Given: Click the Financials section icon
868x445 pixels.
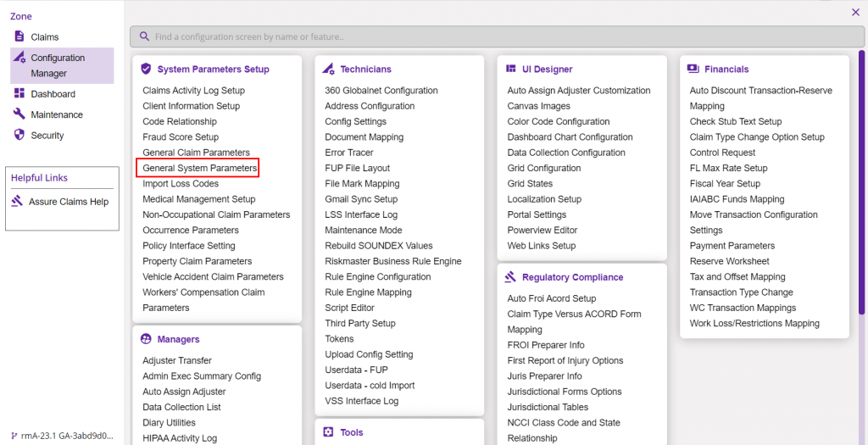Looking at the screenshot, I should tap(693, 69).
